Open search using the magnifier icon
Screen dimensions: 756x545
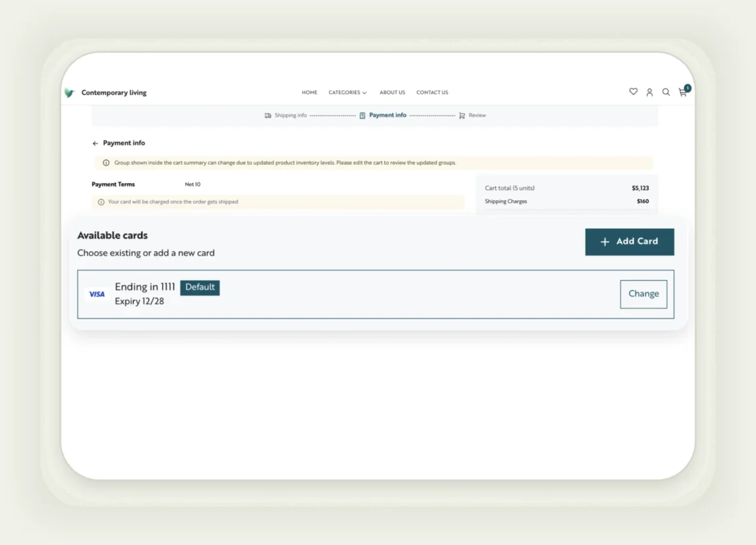click(x=666, y=92)
